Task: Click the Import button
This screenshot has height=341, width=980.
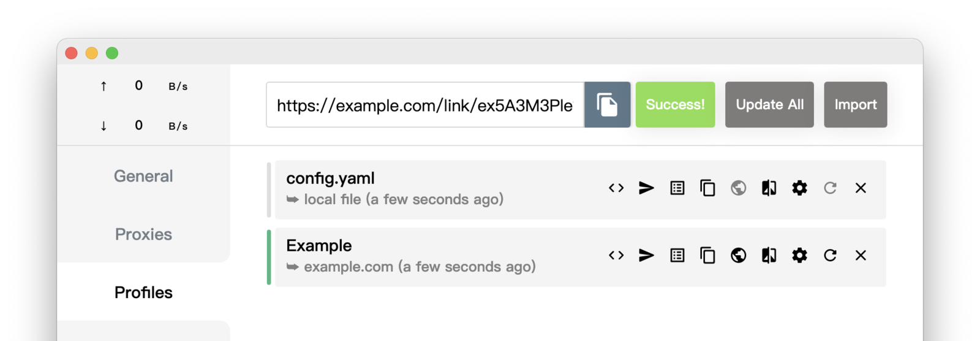Action: 855,105
